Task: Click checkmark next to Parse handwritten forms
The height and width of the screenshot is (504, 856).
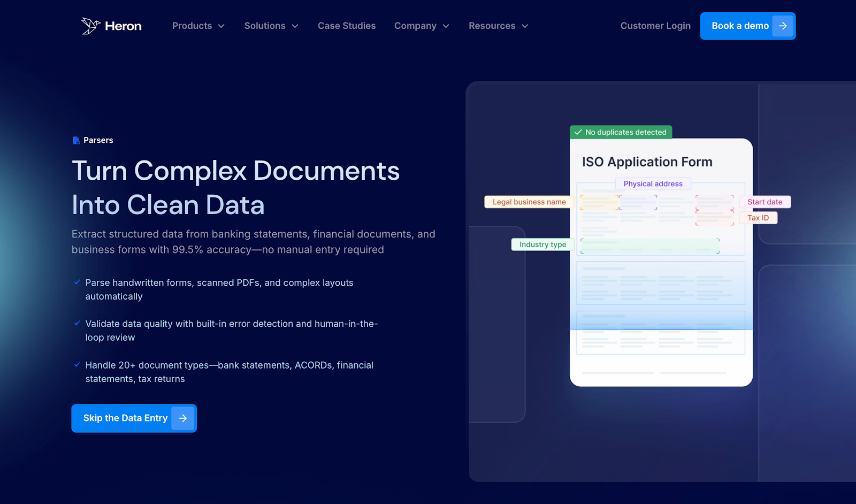Action: 77,282
